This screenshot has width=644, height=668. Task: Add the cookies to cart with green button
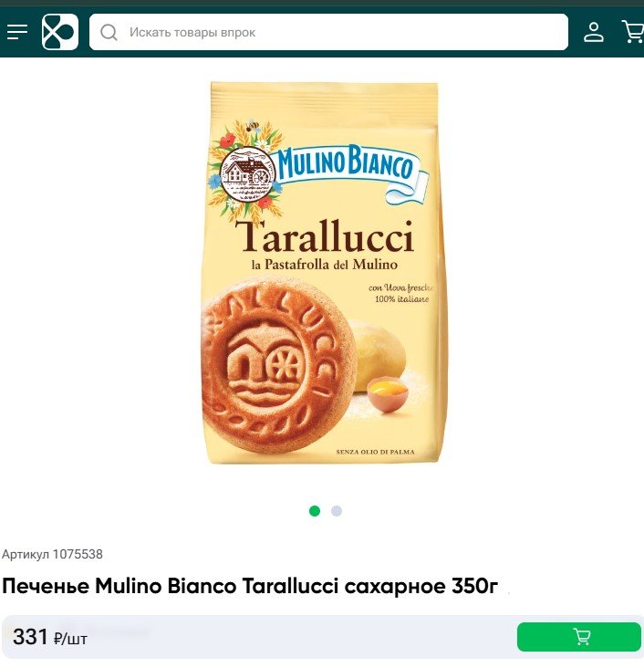[579, 637]
